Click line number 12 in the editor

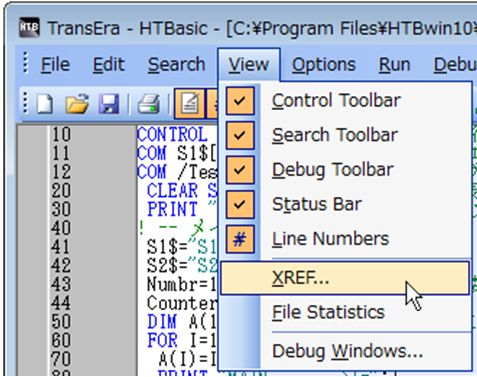(61, 172)
